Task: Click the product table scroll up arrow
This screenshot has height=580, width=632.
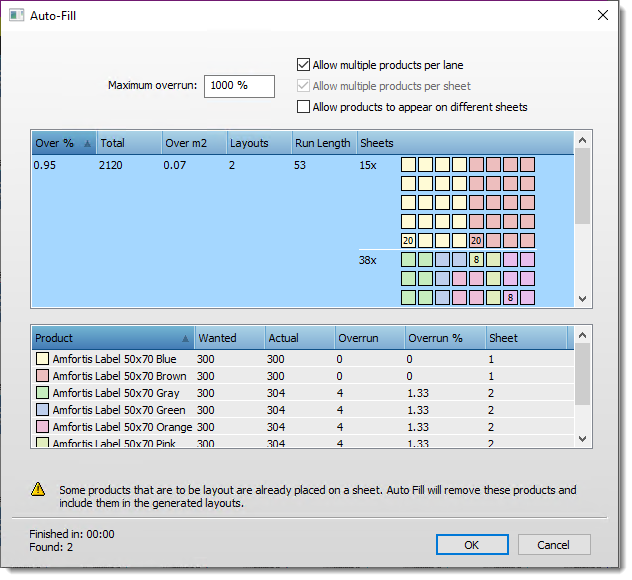Action: [582, 335]
